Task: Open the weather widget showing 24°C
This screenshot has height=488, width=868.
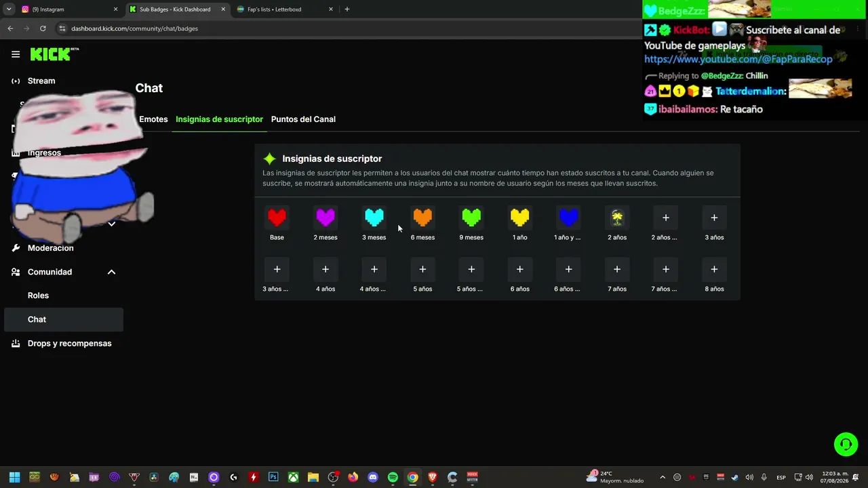Action: click(x=614, y=477)
